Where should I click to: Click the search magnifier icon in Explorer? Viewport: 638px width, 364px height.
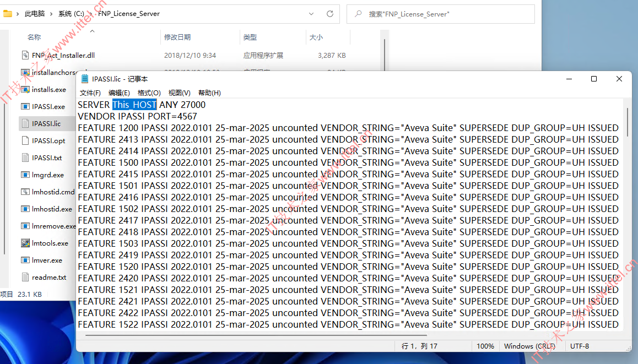[358, 14]
